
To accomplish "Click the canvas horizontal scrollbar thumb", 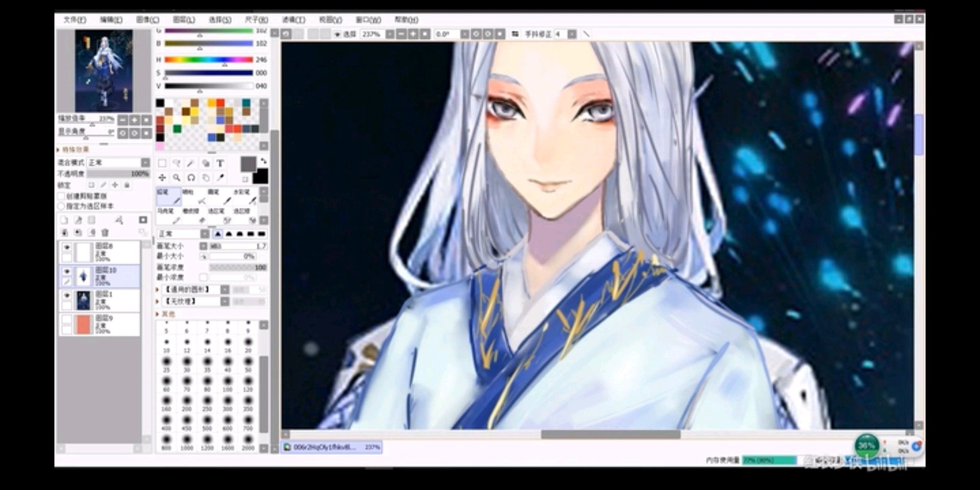I will (611, 435).
